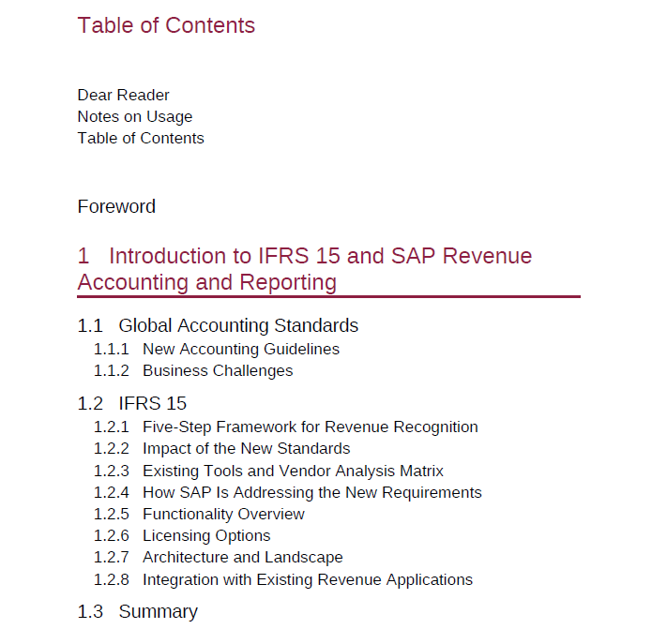
Task: Jump to 1.3 Summary
Action: pos(137,611)
